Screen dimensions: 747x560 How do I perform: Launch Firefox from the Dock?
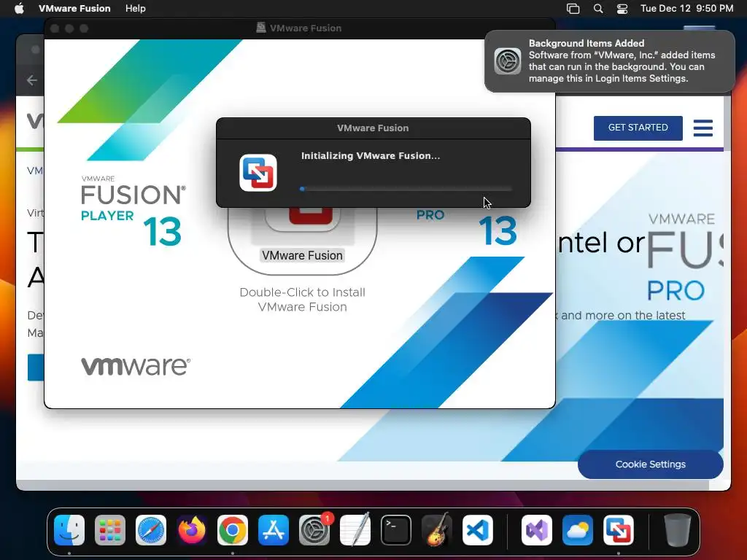coord(192,530)
